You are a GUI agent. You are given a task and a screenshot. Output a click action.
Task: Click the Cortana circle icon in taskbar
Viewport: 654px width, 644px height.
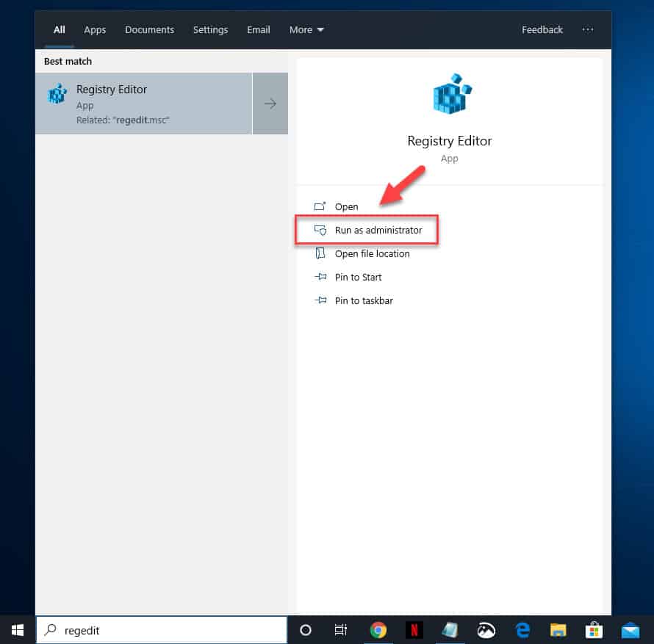point(305,630)
